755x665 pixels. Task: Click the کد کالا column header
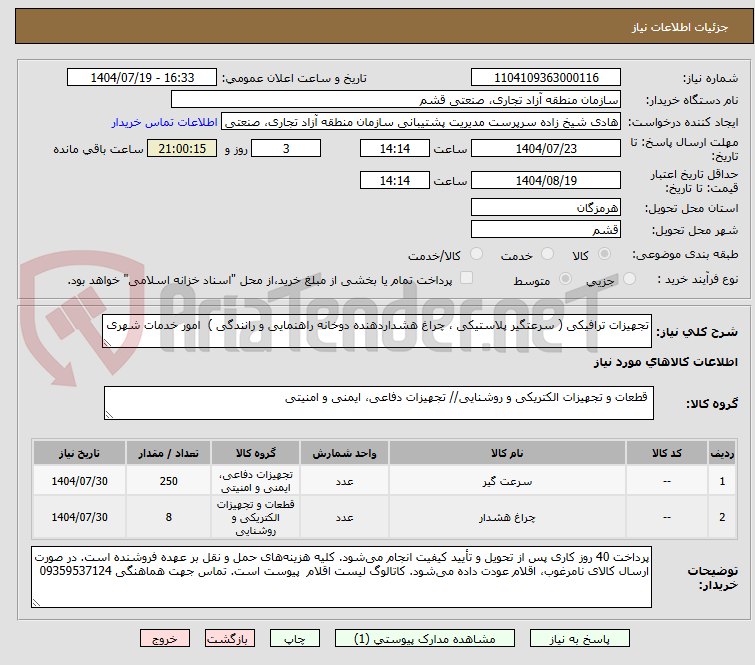click(x=667, y=453)
